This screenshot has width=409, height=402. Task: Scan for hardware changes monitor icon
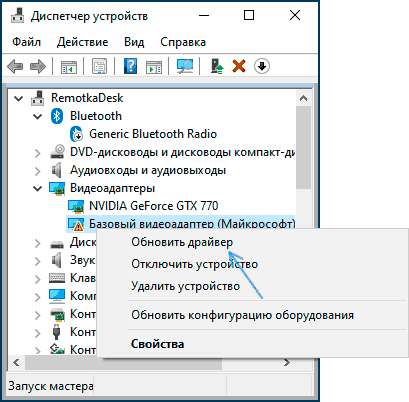185,66
